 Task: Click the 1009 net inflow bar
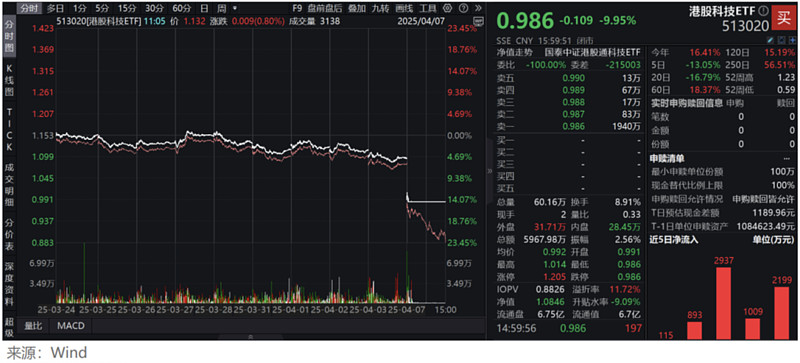pyautogui.click(x=753, y=329)
